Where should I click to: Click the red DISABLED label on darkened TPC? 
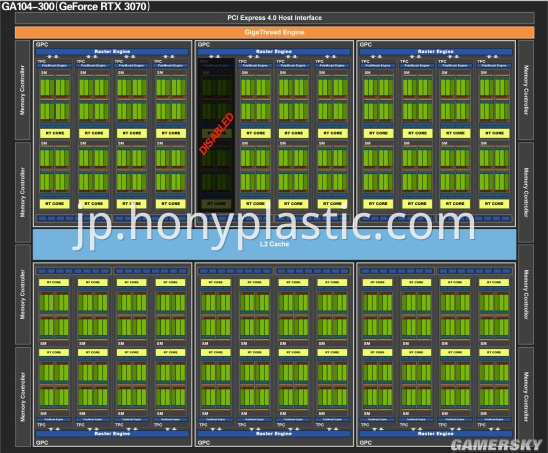[x=216, y=134]
